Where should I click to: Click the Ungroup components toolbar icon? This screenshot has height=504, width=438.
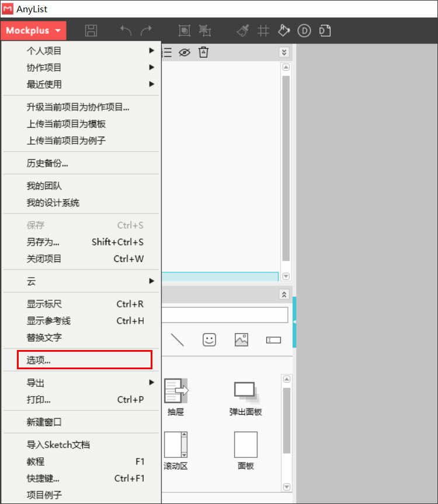[x=204, y=30]
